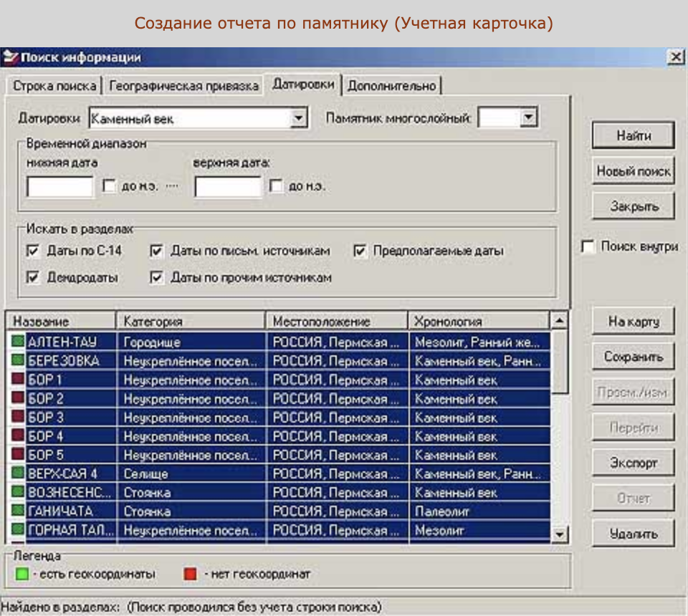Click the red icon next to БОР 3
688x616 pixels.
[18, 417]
